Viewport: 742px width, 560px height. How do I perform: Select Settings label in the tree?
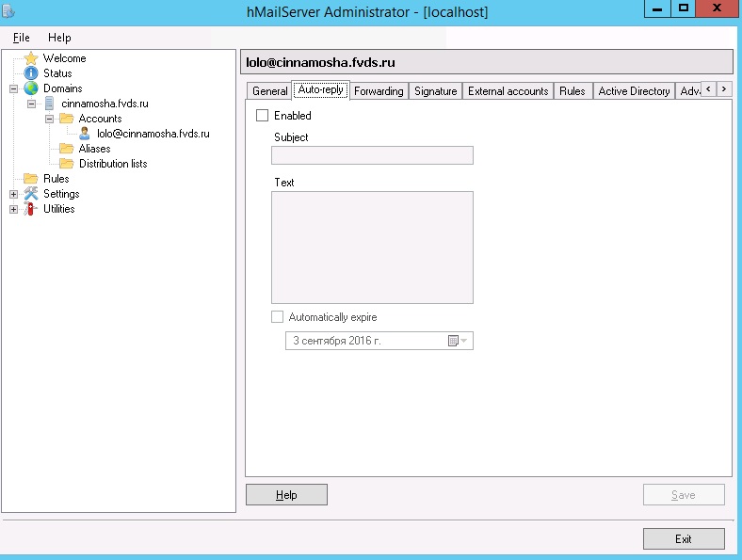pyautogui.click(x=61, y=194)
